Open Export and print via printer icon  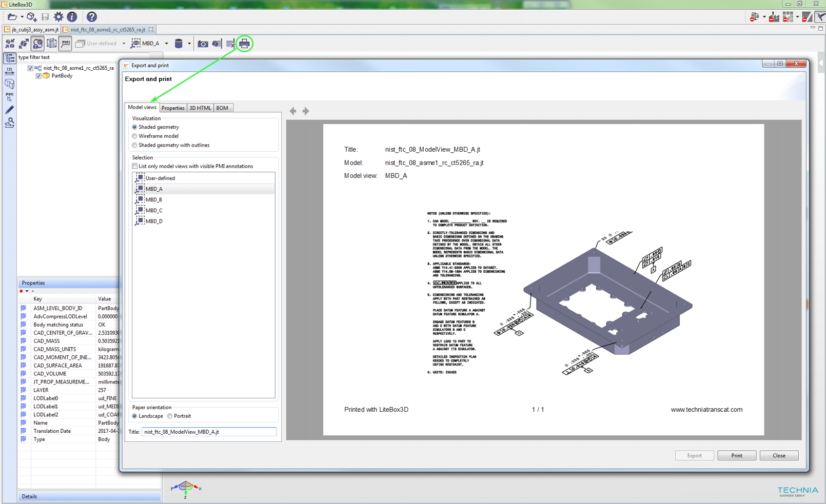pos(245,44)
